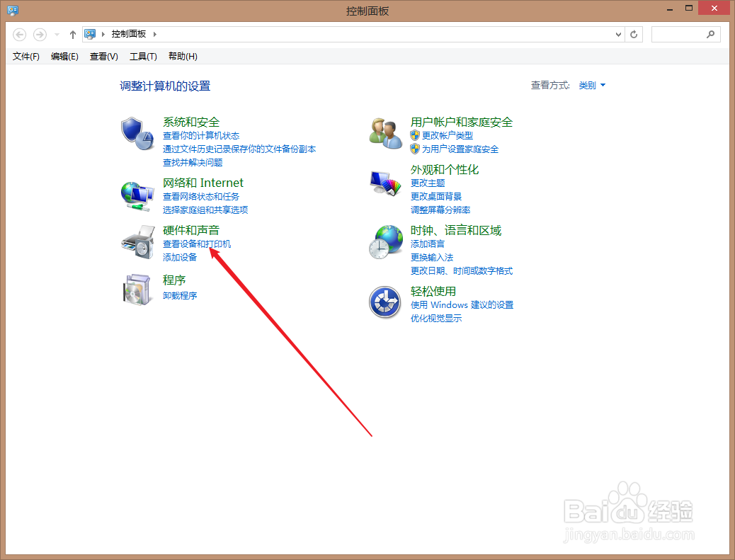Open the address bar history dropdown arrow
Screen dimensions: 735x560
click(x=617, y=33)
